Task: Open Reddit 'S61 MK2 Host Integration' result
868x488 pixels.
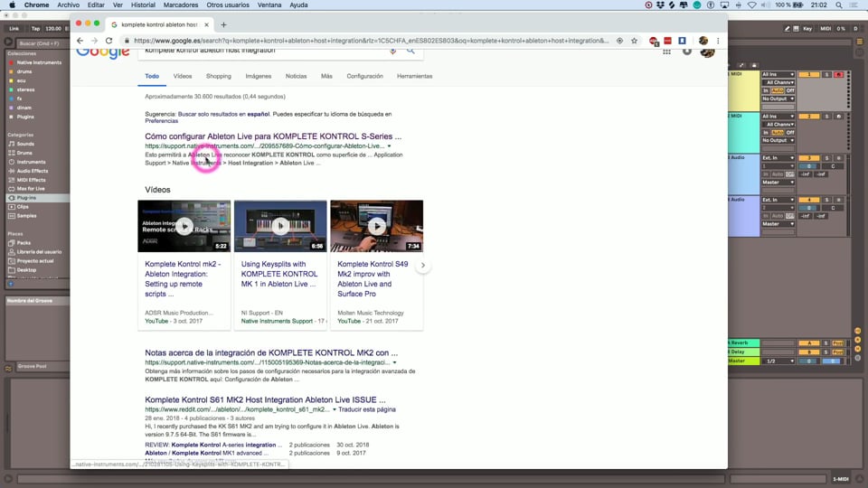Action: pos(265,399)
